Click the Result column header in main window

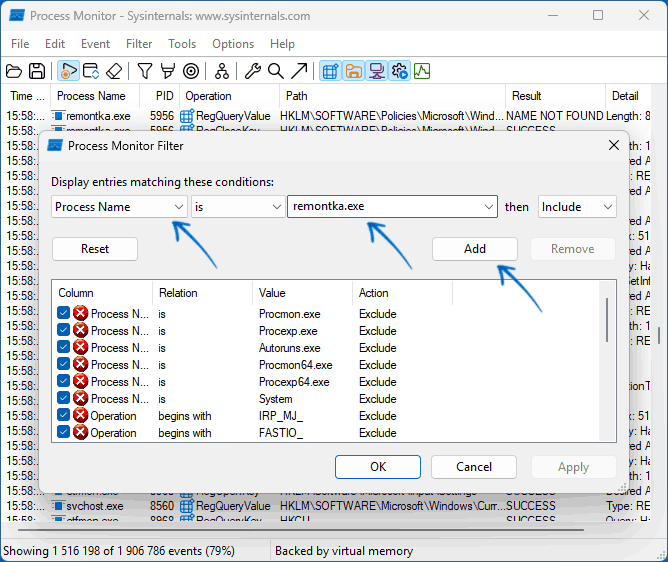click(x=556, y=96)
